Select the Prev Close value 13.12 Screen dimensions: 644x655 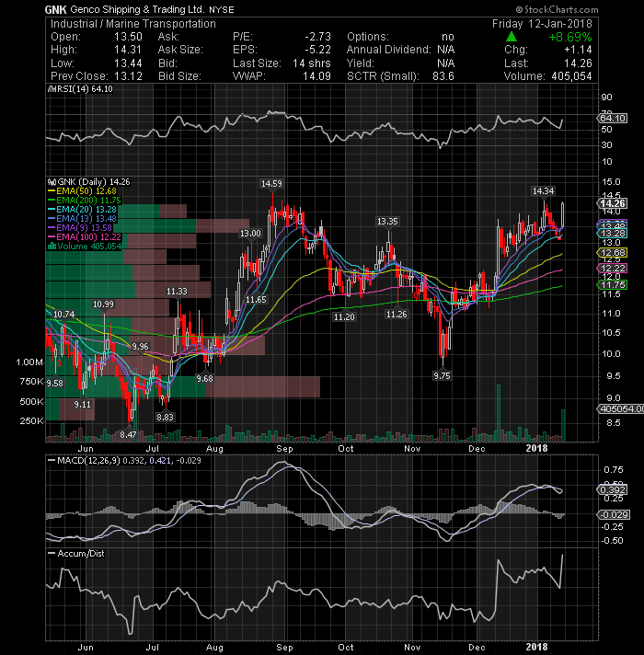[128, 76]
